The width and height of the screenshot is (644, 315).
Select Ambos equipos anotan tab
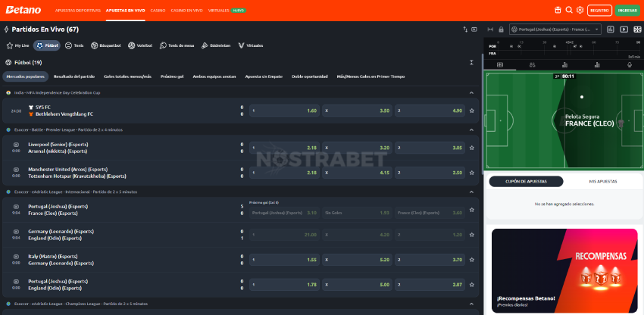(x=214, y=76)
